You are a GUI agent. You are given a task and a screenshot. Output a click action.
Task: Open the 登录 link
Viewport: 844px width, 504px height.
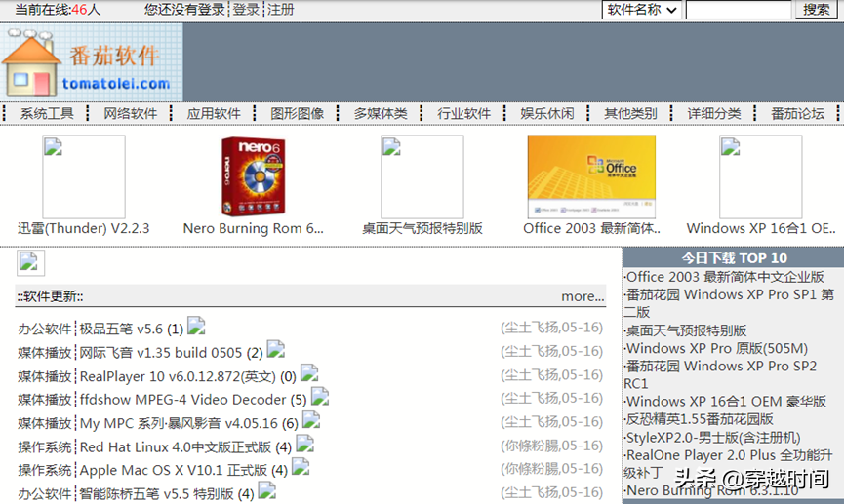pos(246,10)
